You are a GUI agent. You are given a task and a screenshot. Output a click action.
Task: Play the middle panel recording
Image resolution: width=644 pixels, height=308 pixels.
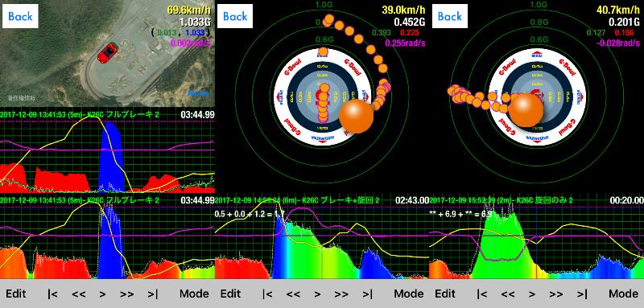pos(317,294)
